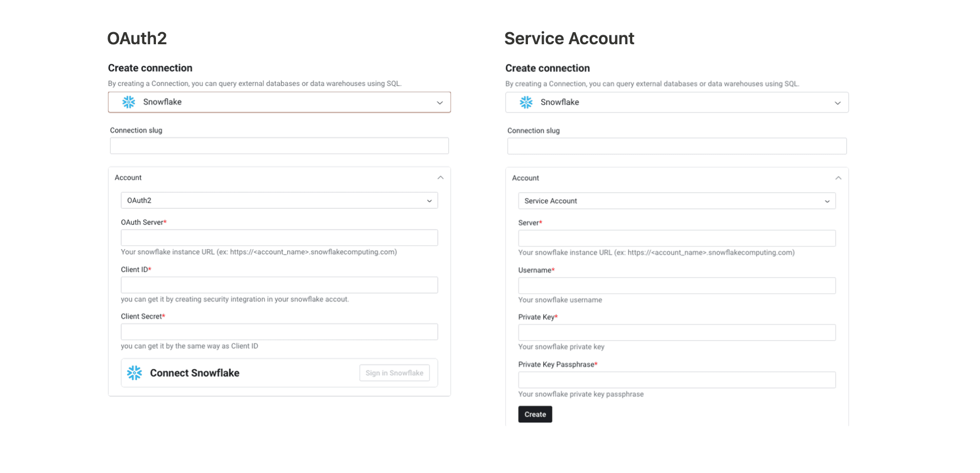Focus the Service Account Server field
The width and height of the screenshot is (980, 473).
coord(677,238)
